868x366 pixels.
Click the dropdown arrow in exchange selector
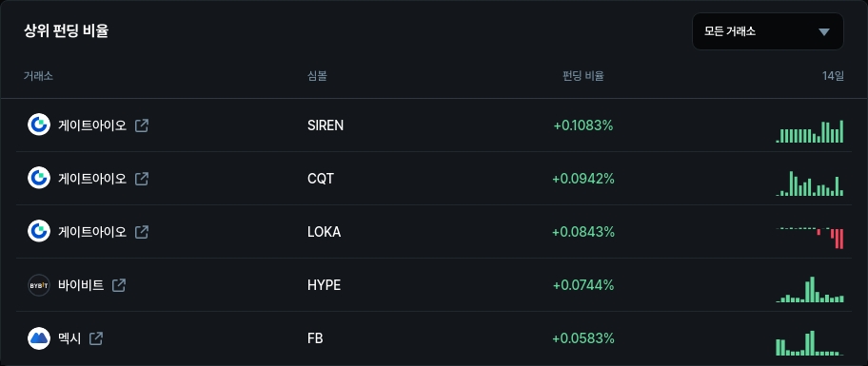(824, 32)
